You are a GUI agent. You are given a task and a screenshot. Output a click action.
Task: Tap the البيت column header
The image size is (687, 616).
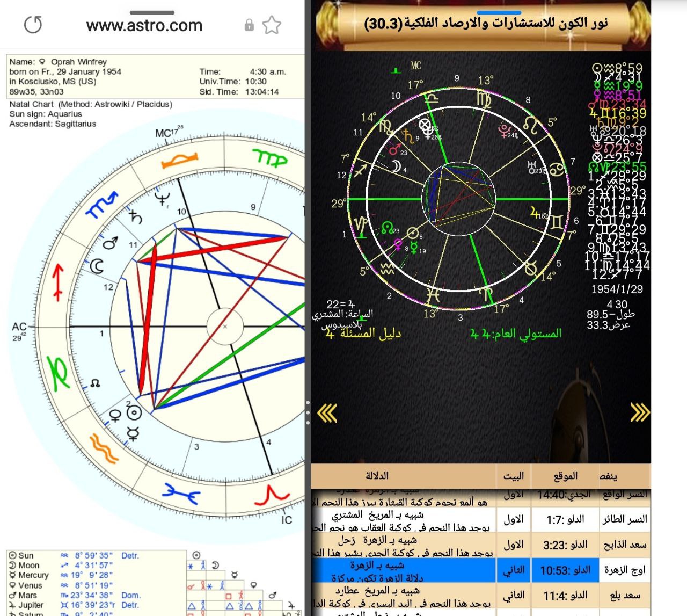(513, 476)
